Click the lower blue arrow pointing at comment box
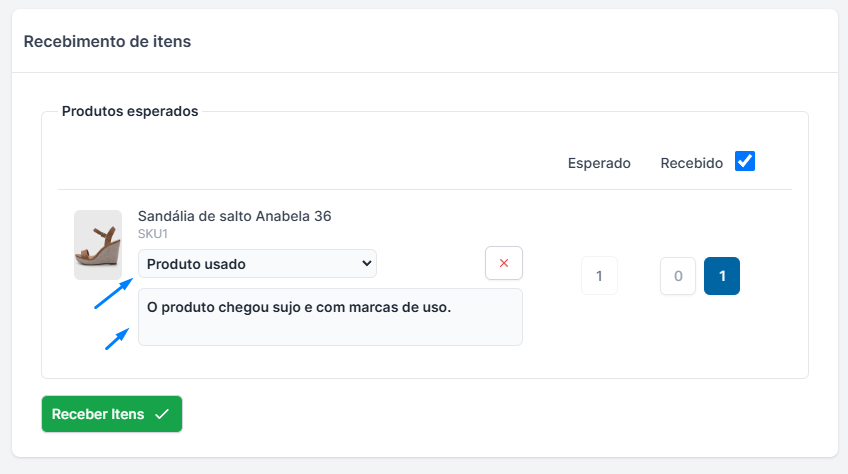The width and height of the screenshot is (848, 474). coord(117,339)
